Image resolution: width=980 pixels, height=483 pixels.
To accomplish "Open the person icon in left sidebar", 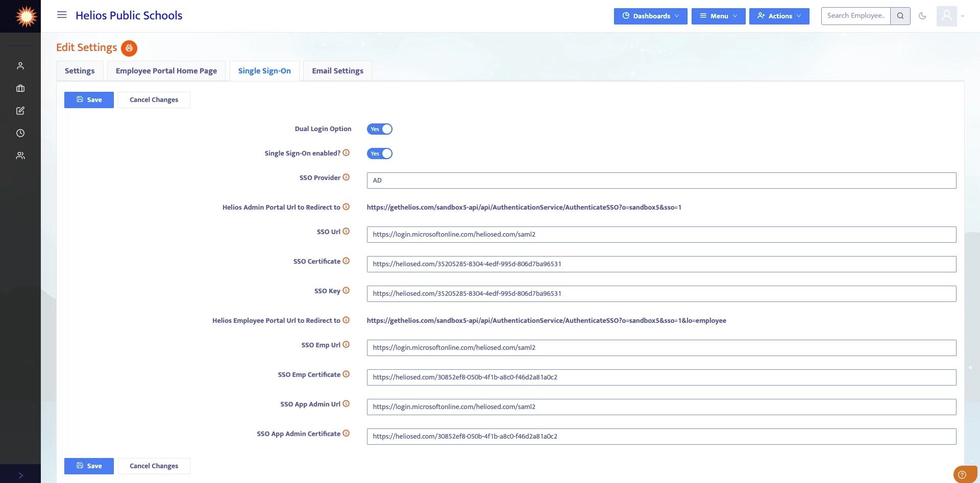I will 20,66.
